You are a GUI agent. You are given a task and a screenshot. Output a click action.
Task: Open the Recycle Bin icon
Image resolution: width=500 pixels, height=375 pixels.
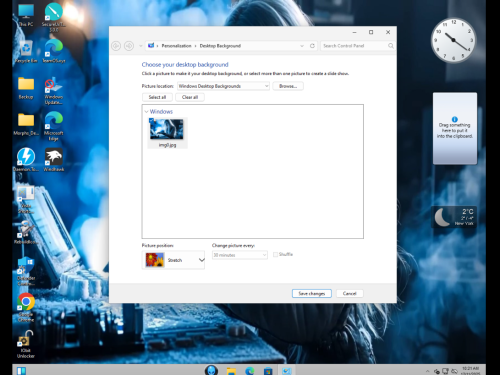click(26, 51)
